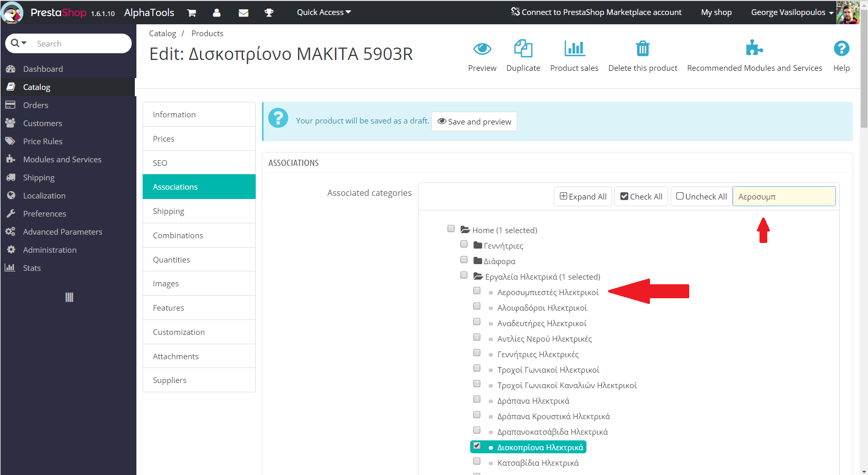Check the Αεροσυμπιεστές Ηλεκτρικοί checkbox
Viewport: 868px width, 475px height.
[477, 290]
